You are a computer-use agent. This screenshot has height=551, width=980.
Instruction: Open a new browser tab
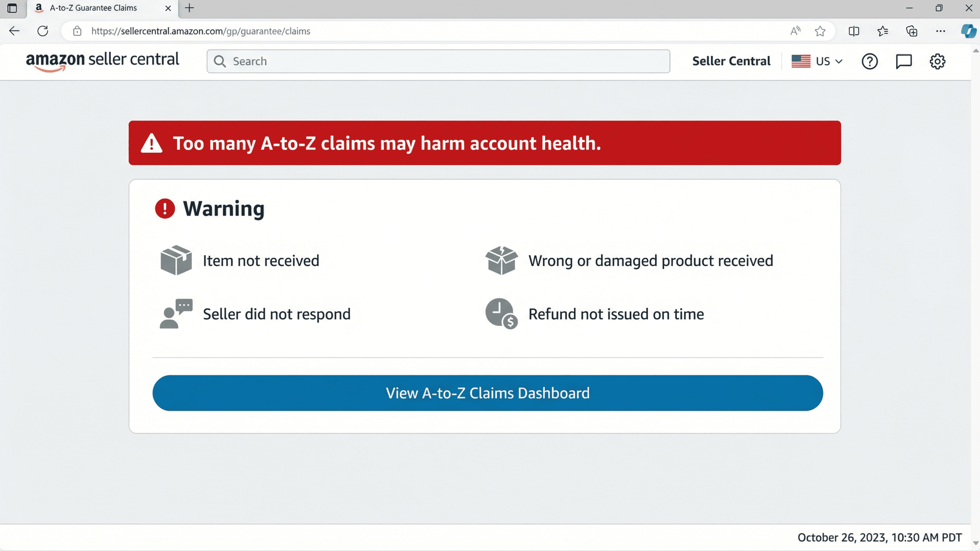pos(189,8)
